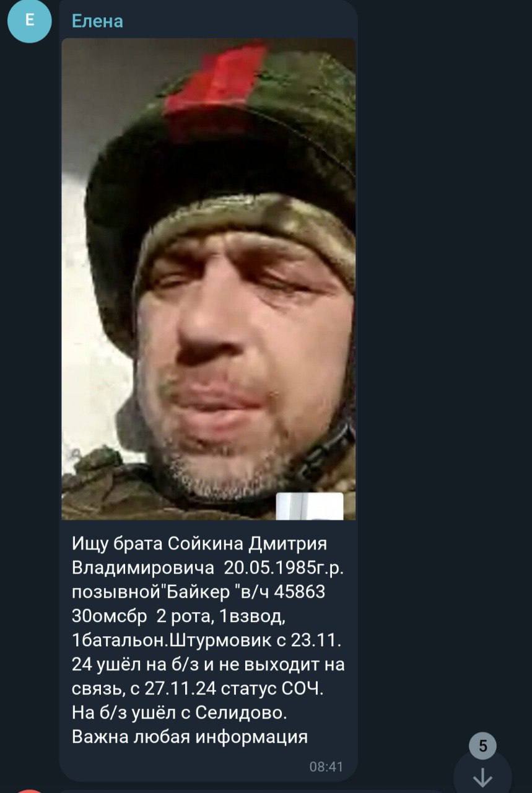Tap the white rectangle in photo corner

(x=310, y=506)
